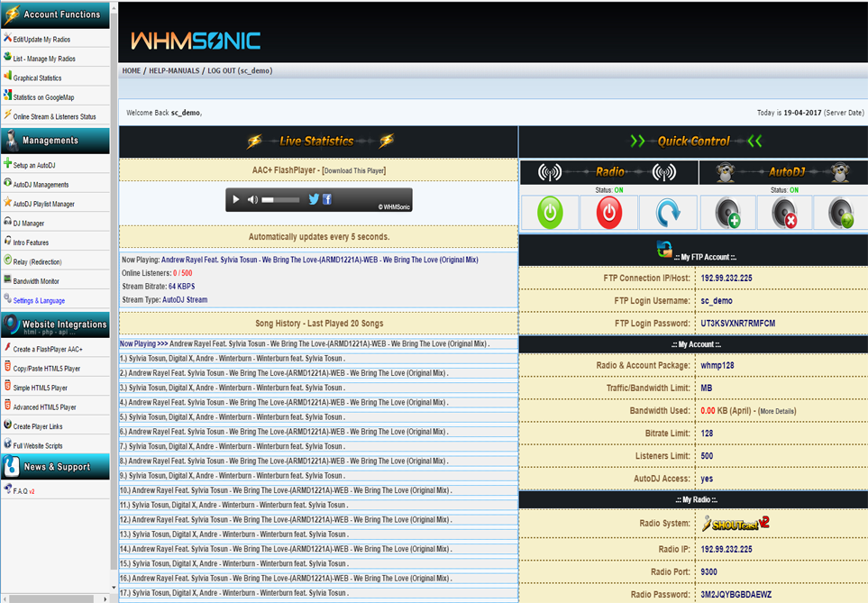This screenshot has width=868, height=603.
Task: Click the Radio Password 3M2JQYBGBDAEWZ
Action: (736, 595)
